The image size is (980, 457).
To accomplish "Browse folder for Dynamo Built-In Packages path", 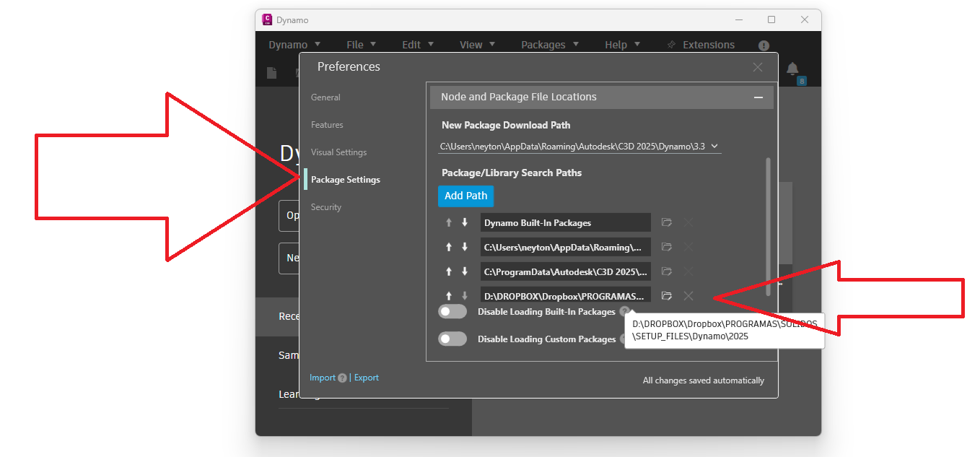I will tap(667, 222).
